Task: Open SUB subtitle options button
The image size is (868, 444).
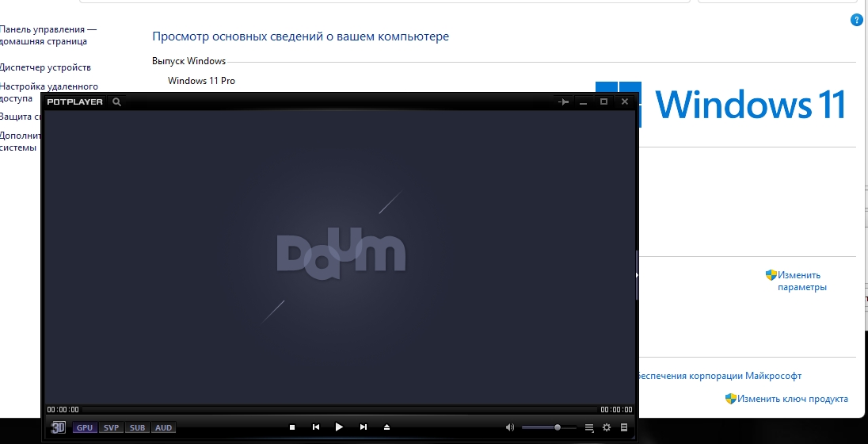Action: coord(137,427)
